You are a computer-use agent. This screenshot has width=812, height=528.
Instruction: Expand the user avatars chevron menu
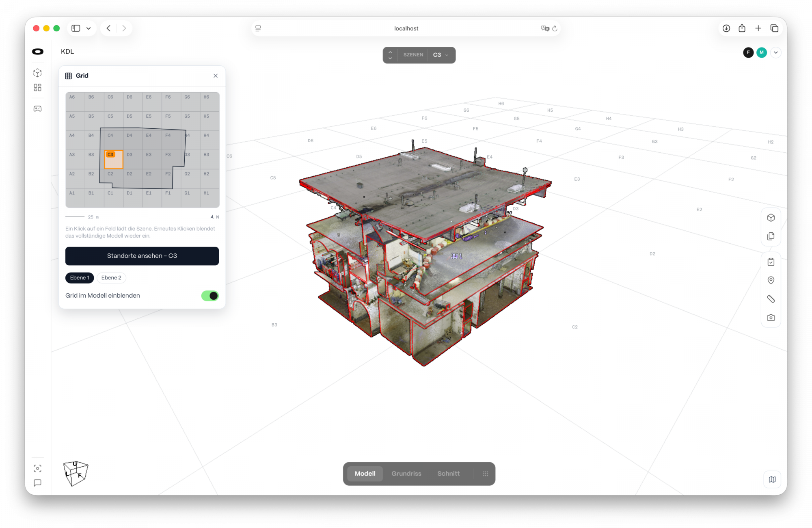(x=775, y=52)
